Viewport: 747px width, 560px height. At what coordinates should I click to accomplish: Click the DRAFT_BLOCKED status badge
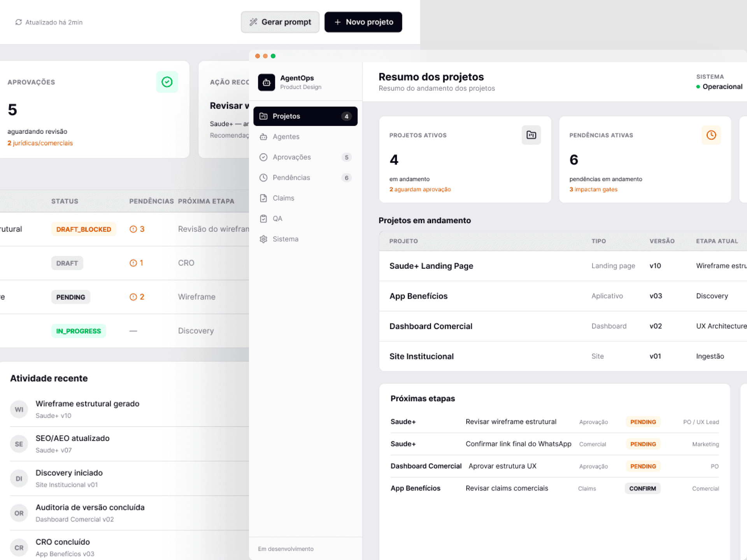pos(84,229)
